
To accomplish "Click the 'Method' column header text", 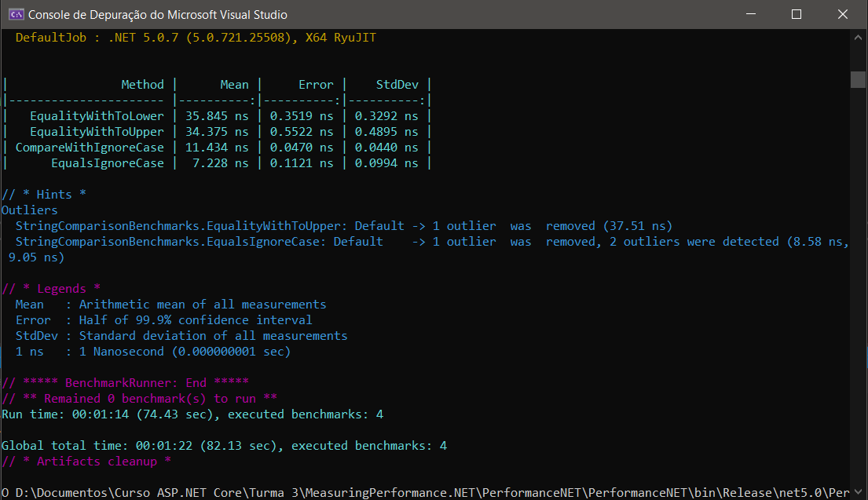I will pyautogui.click(x=143, y=85).
